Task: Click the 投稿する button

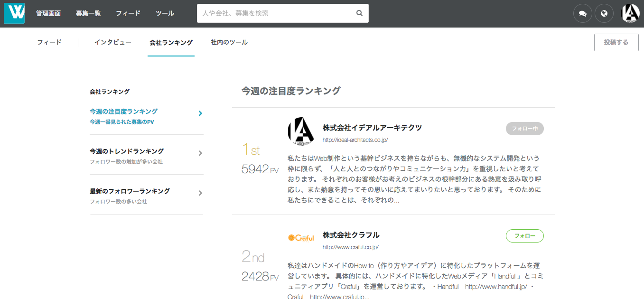Action: tap(616, 42)
